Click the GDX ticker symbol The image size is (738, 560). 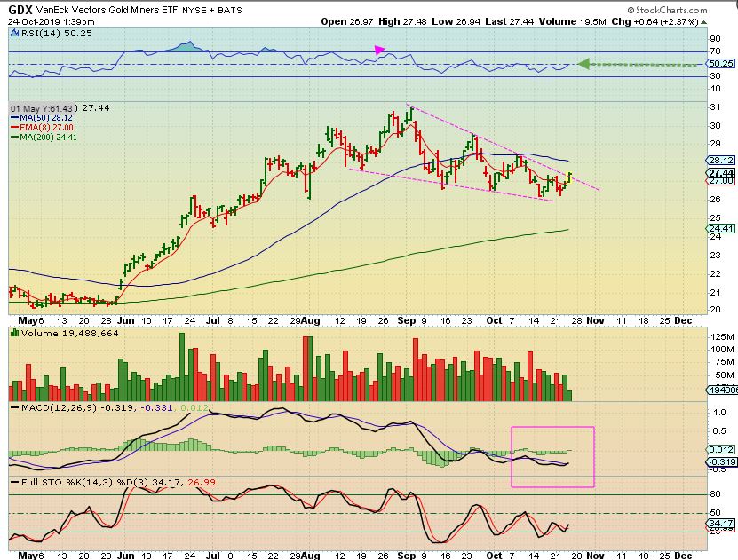click(x=20, y=10)
